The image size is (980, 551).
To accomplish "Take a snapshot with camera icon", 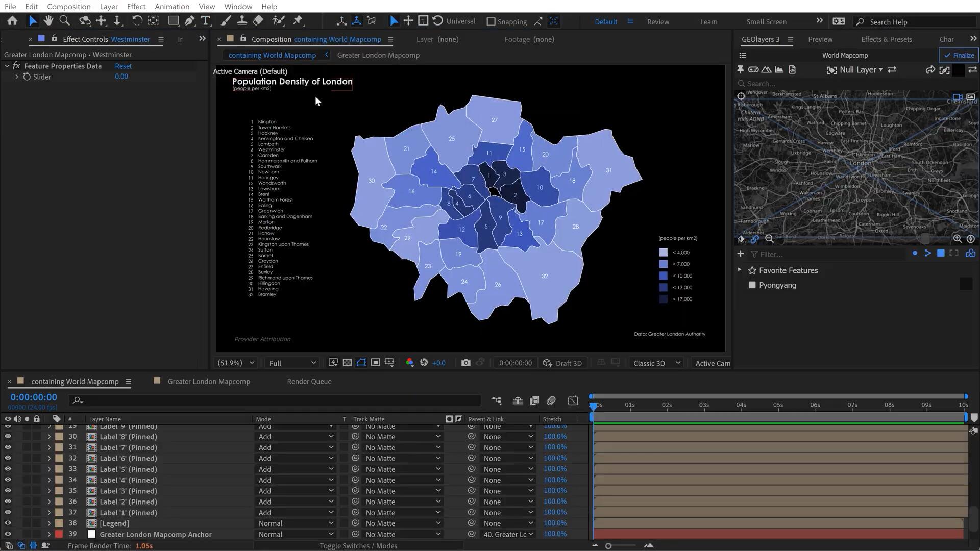I will click(465, 363).
